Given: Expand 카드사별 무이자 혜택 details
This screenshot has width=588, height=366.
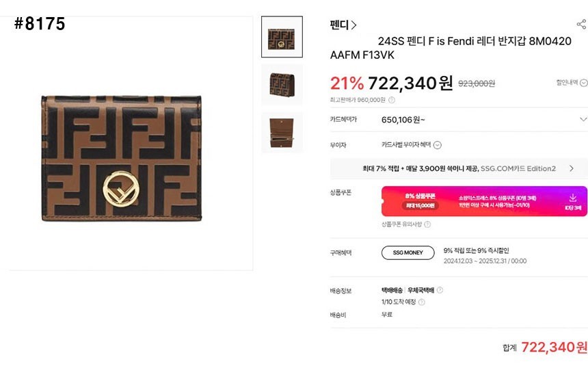Looking at the screenshot, I should coord(438,145).
